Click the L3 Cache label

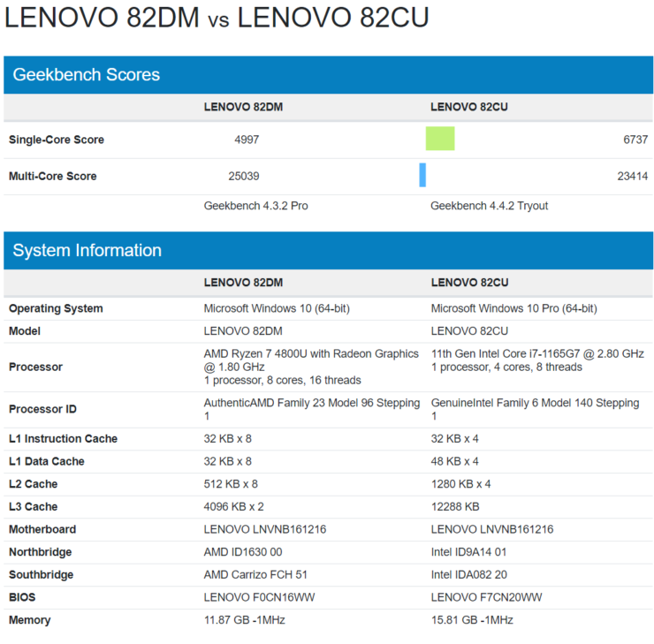tap(33, 506)
